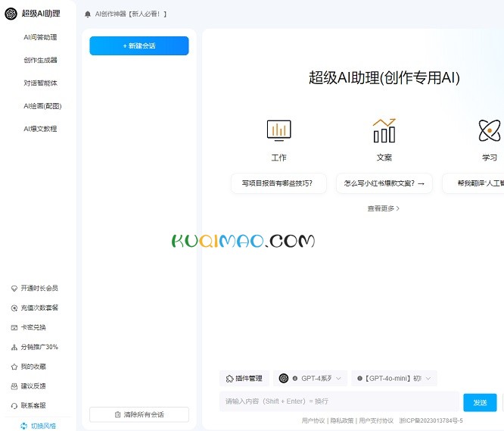Image resolution: width=504 pixels, height=431 pixels.
Task: Click the notification bell icon
Action: 88,14
